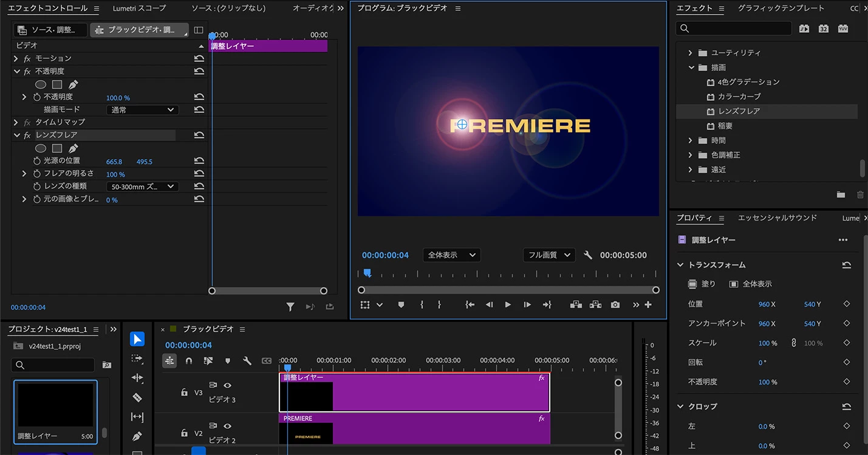Screen dimensions: 868x455
Task: Click the 稲妻 effect item
Action: coord(725,126)
